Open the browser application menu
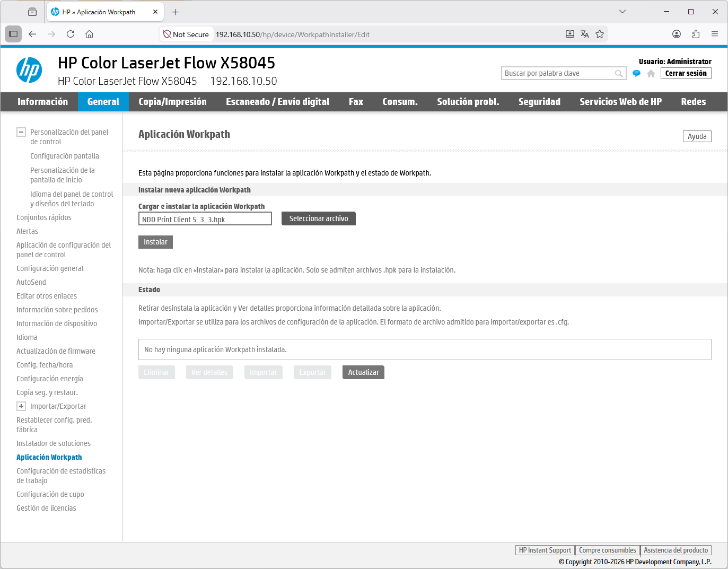The image size is (728, 569). pos(715,34)
